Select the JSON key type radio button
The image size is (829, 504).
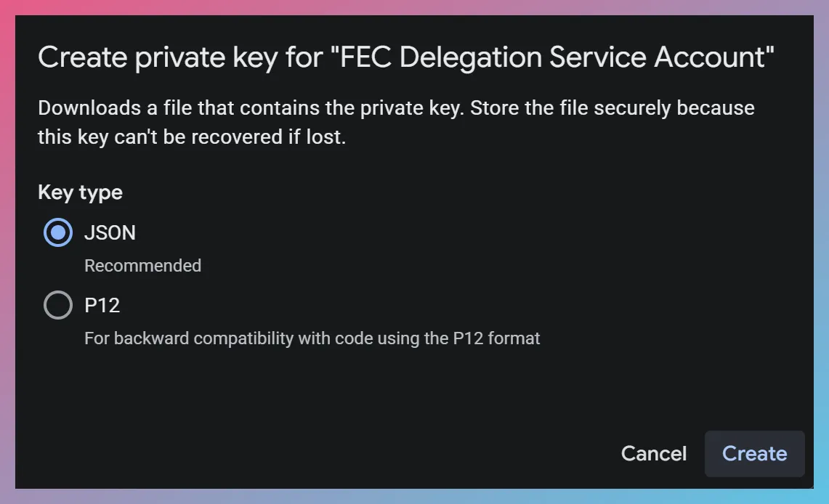click(x=58, y=233)
